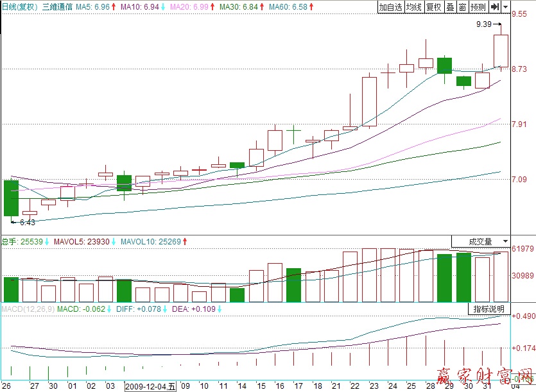Open the 成交量 indicator dropdown

point(481,242)
